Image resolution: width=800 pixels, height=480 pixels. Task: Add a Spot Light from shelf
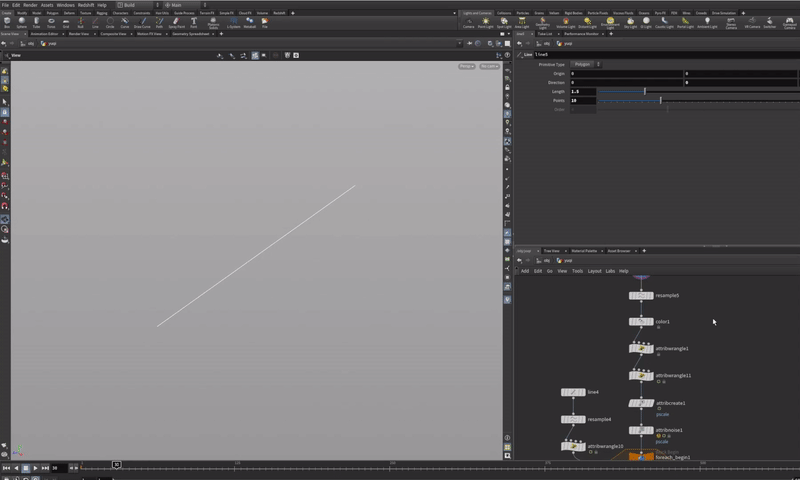pyautogui.click(x=504, y=22)
